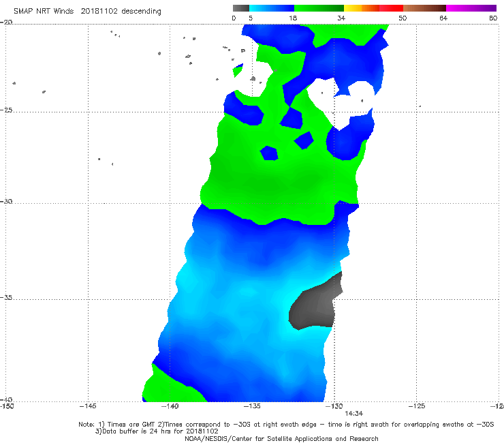This screenshot has height=443, width=504.
Task: Select the gray 0–5 segment of color bar
Action: pos(241,8)
